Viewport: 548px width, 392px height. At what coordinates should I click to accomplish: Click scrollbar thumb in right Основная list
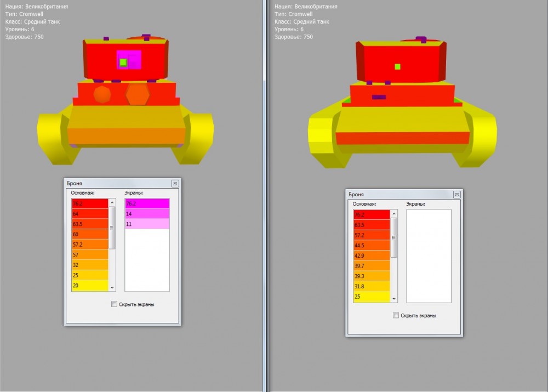click(x=394, y=237)
